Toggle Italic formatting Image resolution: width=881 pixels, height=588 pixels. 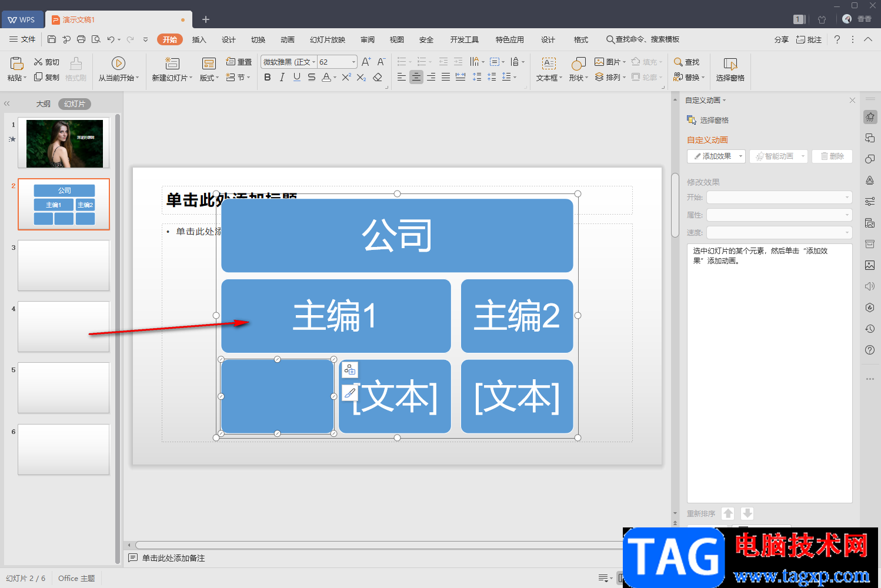[x=282, y=77]
